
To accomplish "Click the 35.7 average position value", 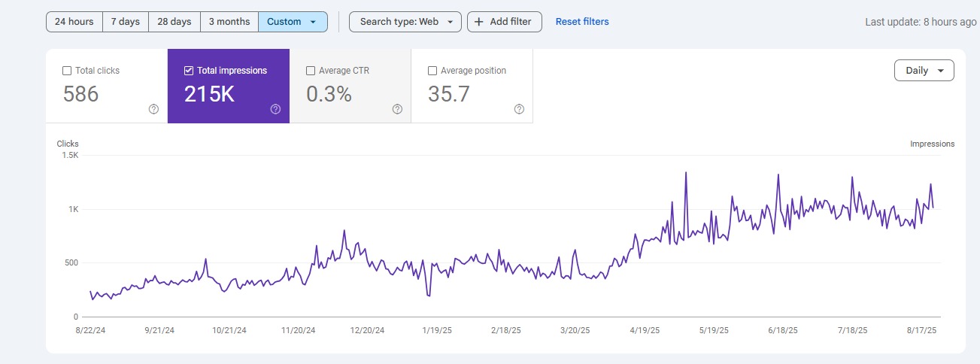I will (x=448, y=94).
